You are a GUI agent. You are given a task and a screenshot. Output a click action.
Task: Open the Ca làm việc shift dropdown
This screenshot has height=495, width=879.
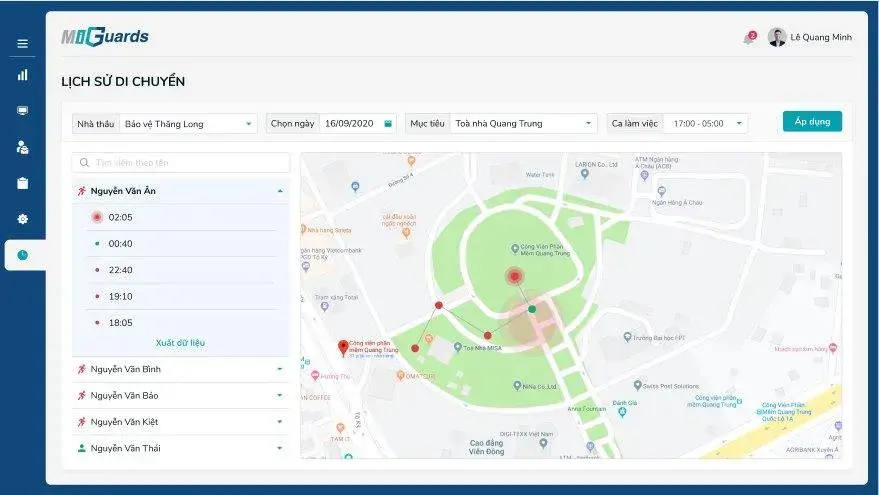[x=705, y=123]
